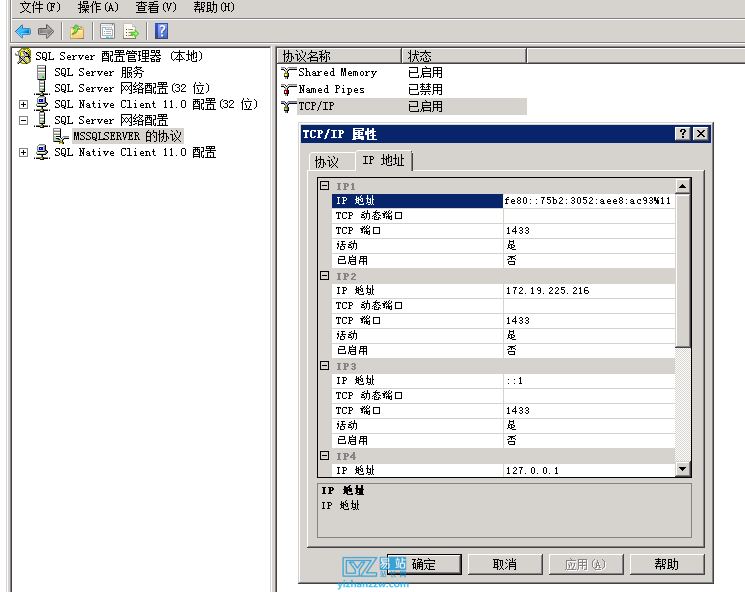Go back with the blue arrow toolbar icon
745x592 pixels.
click(x=23, y=31)
